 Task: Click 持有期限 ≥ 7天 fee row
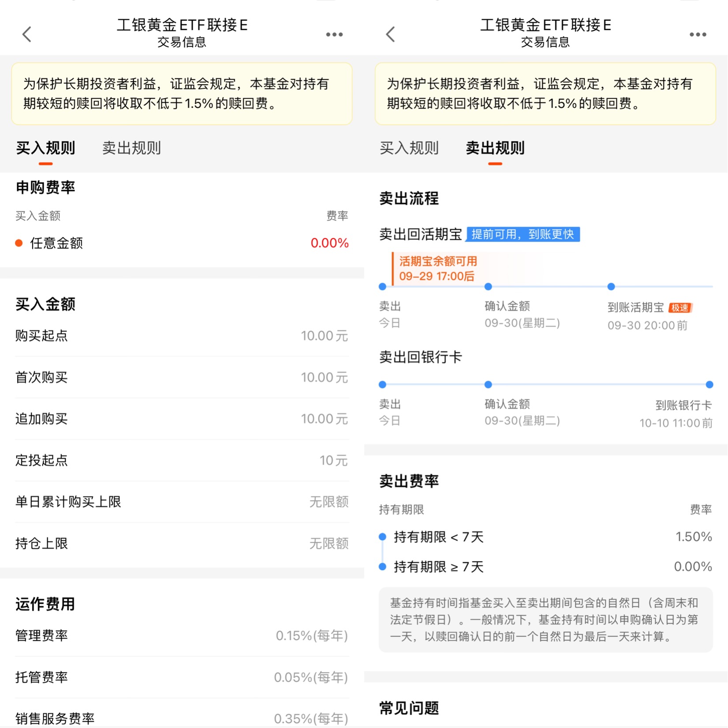pyautogui.click(x=545, y=567)
